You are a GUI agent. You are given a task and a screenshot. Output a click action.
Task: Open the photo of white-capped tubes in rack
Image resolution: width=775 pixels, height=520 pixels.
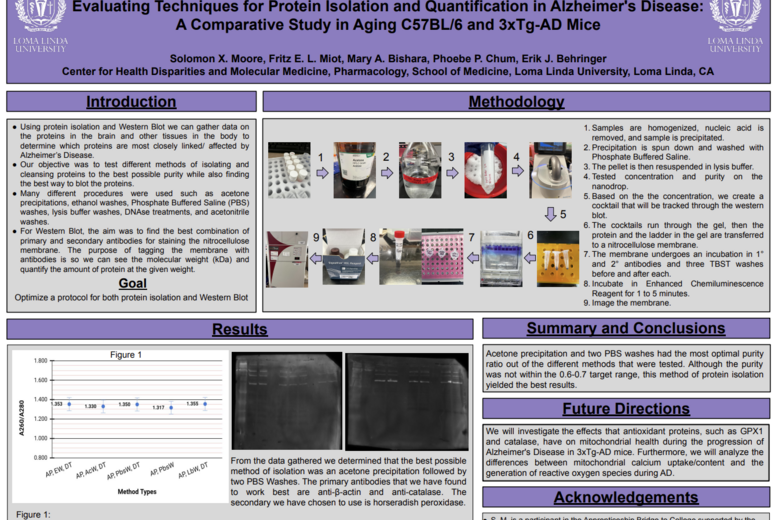click(289, 171)
